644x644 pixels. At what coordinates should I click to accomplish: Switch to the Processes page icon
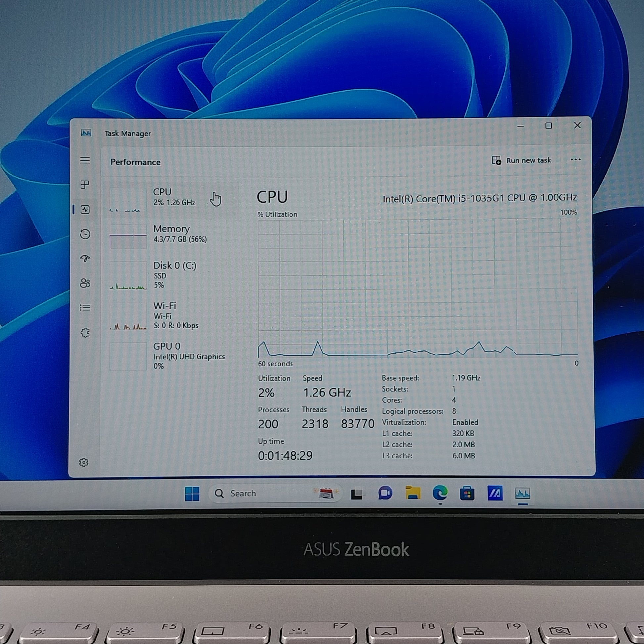[x=85, y=184]
